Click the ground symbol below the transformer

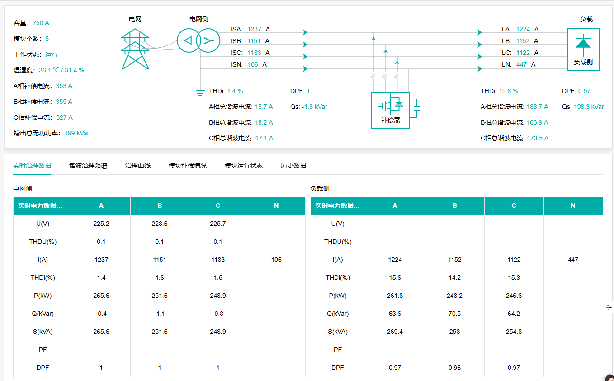click(200, 93)
